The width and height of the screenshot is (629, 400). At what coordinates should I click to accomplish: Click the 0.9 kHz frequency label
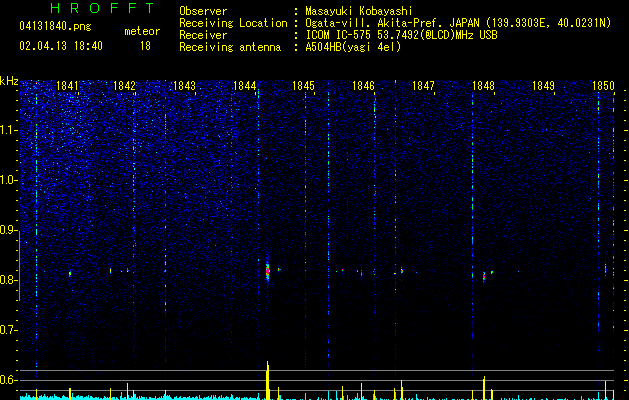(x=8, y=230)
